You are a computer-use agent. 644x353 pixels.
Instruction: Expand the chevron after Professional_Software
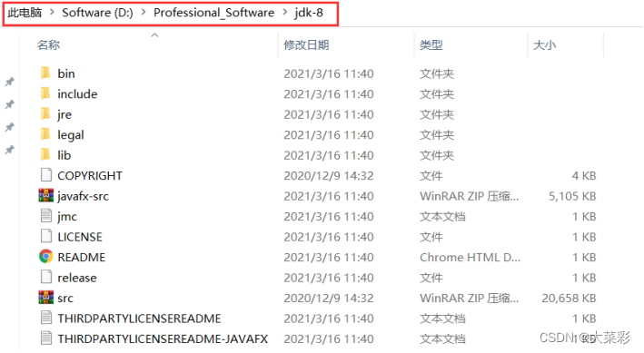click(x=284, y=13)
